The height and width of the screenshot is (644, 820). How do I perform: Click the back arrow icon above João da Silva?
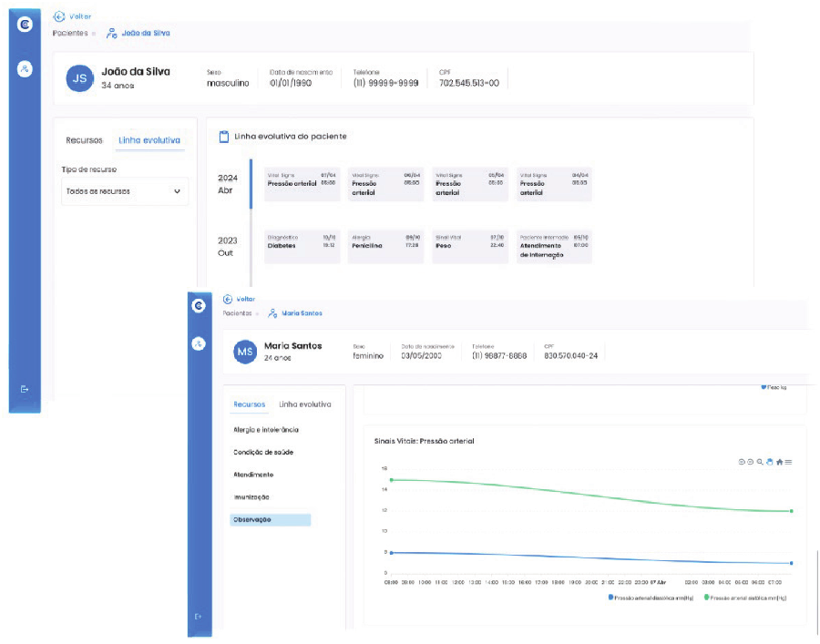(x=59, y=16)
